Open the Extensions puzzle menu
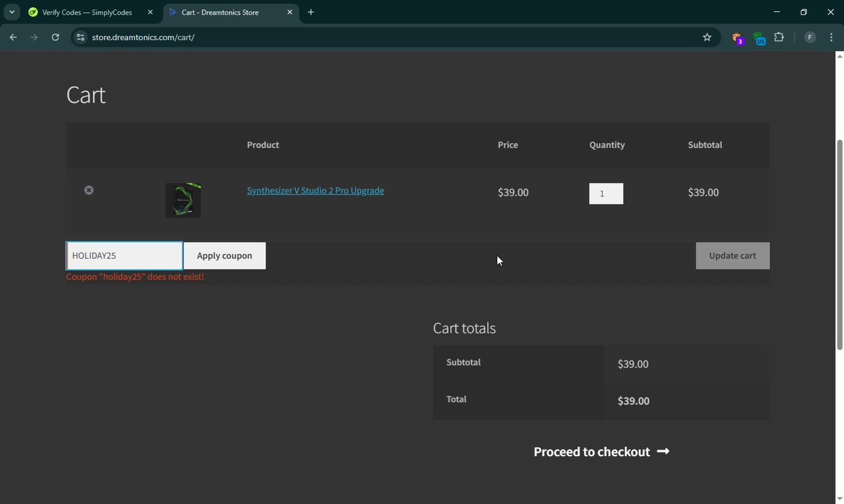 [x=779, y=38]
